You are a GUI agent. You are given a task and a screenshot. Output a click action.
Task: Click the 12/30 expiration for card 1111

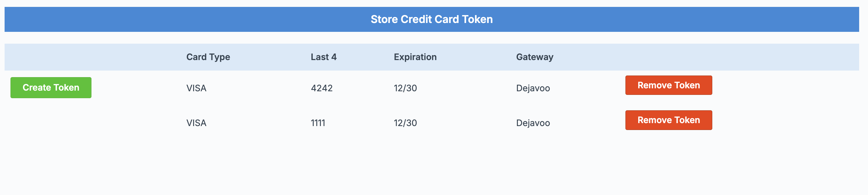pyautogui.click(x=405, y=123)
